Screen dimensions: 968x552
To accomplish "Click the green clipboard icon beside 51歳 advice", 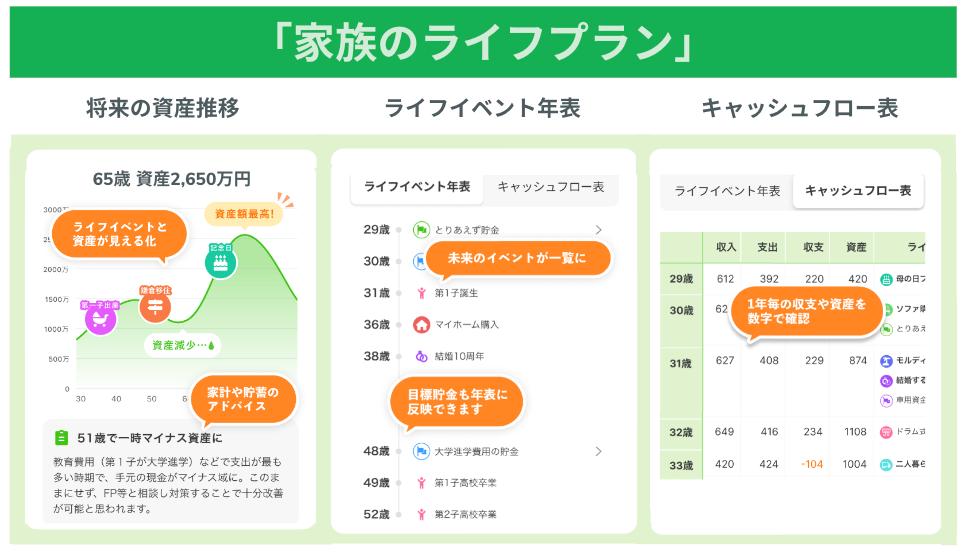I will pyautogui.click(x=61, y=438).
